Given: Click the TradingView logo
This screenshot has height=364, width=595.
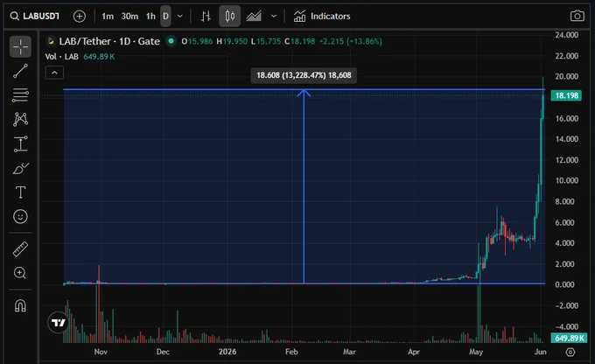Looking at the screenshot, I should click(59, 323).
